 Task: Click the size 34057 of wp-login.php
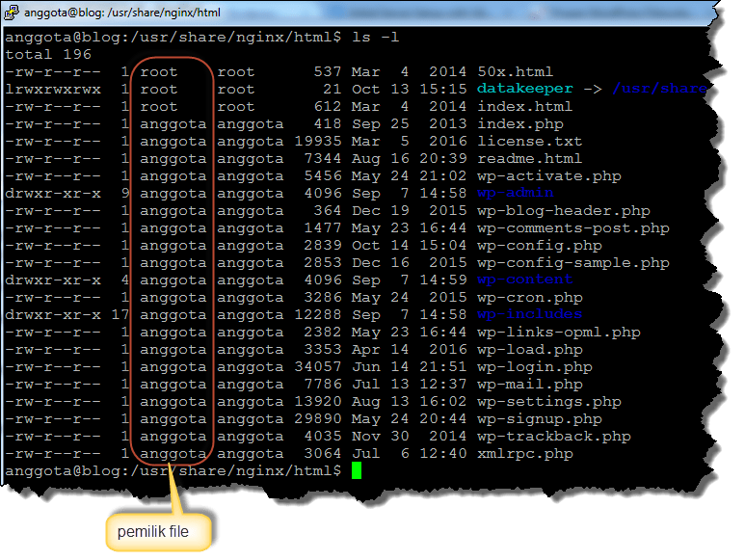(318, 367)
